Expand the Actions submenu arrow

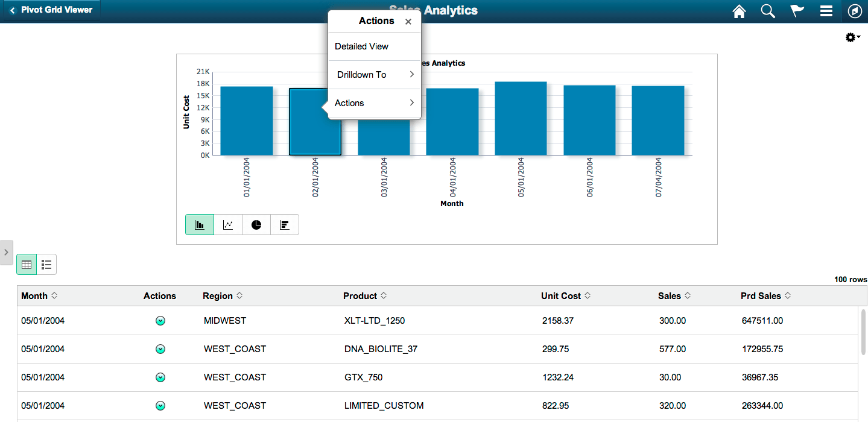tap(411, 102)
